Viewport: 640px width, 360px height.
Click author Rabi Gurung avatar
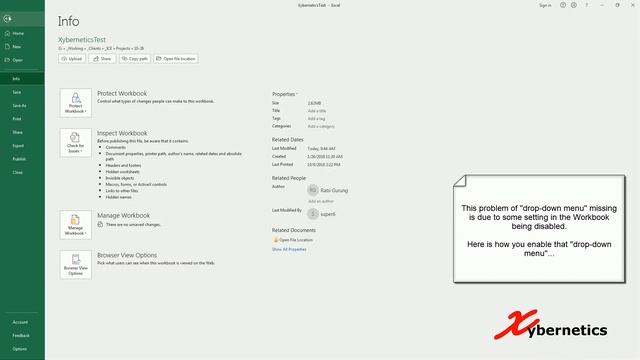tap(313, 190)
